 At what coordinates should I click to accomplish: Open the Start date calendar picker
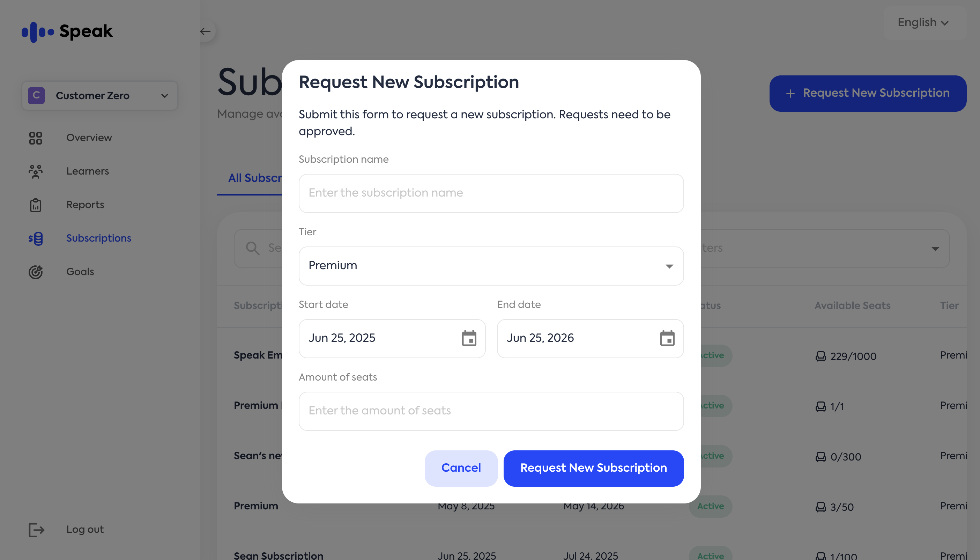(x=469, y=338)
